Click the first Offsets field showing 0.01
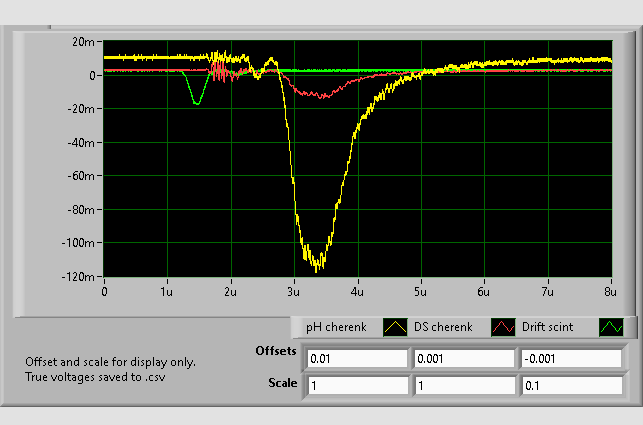The width and height of the screenshot is (643, 425). pos(357,358)
